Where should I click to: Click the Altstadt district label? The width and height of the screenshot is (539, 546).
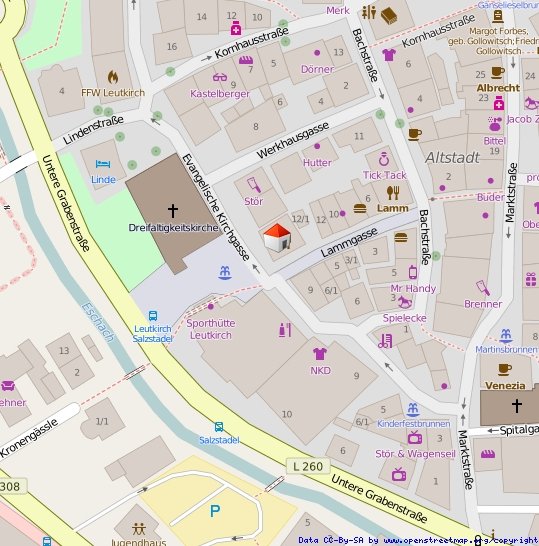coord(452,158)
